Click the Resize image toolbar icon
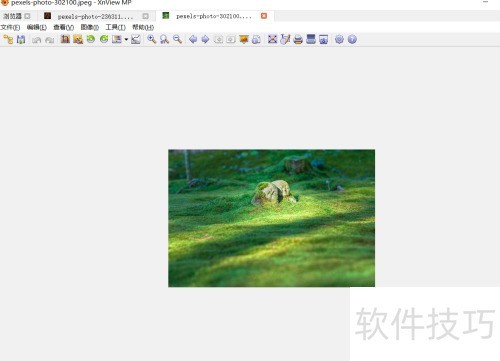 [x=78, y=39]
